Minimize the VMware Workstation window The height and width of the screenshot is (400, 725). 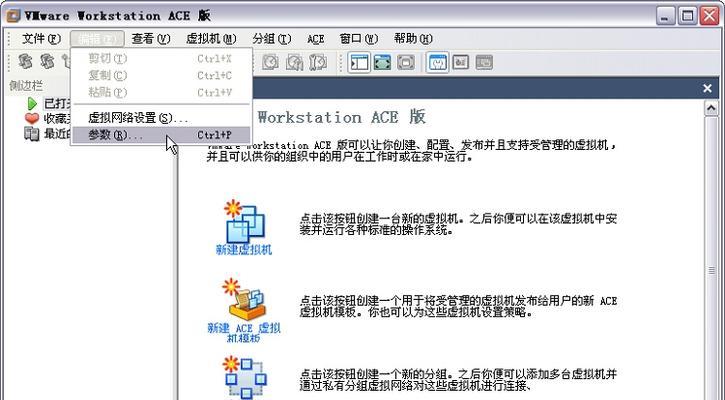(x=666, y=16)
